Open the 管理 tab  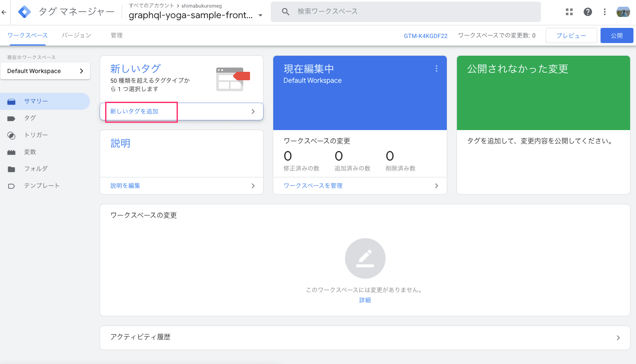pyautogui.click(x=117, y=35)
